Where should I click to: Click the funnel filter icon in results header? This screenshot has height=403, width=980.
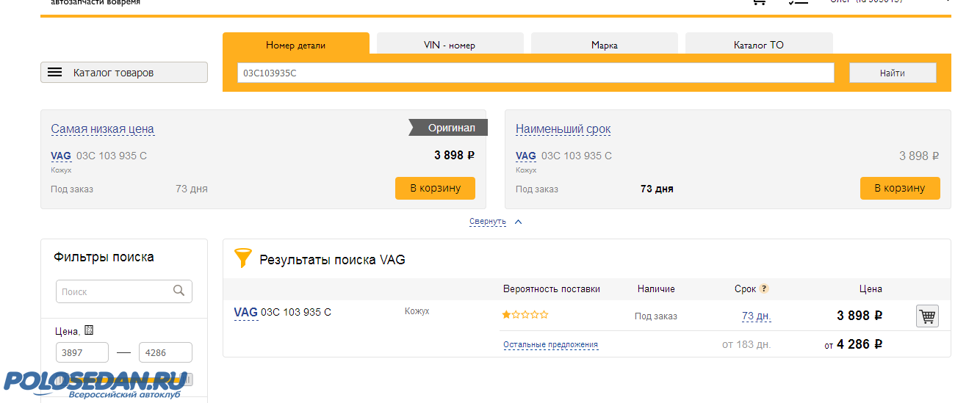(242, 258)
